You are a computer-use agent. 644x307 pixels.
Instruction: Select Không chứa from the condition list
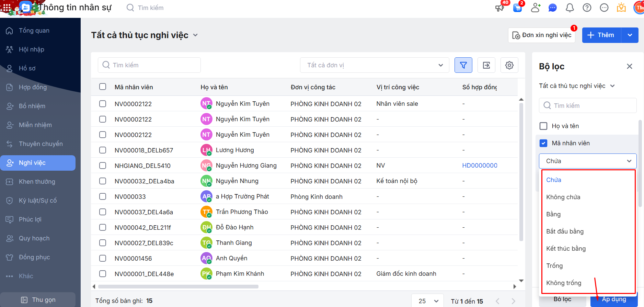[563, 197]
